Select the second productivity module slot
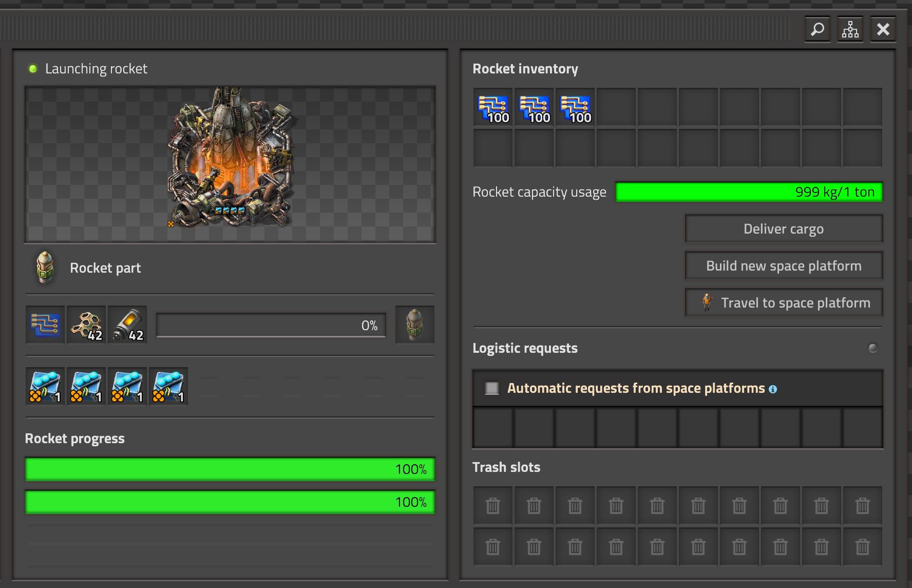912x588 pixels. 86,387
